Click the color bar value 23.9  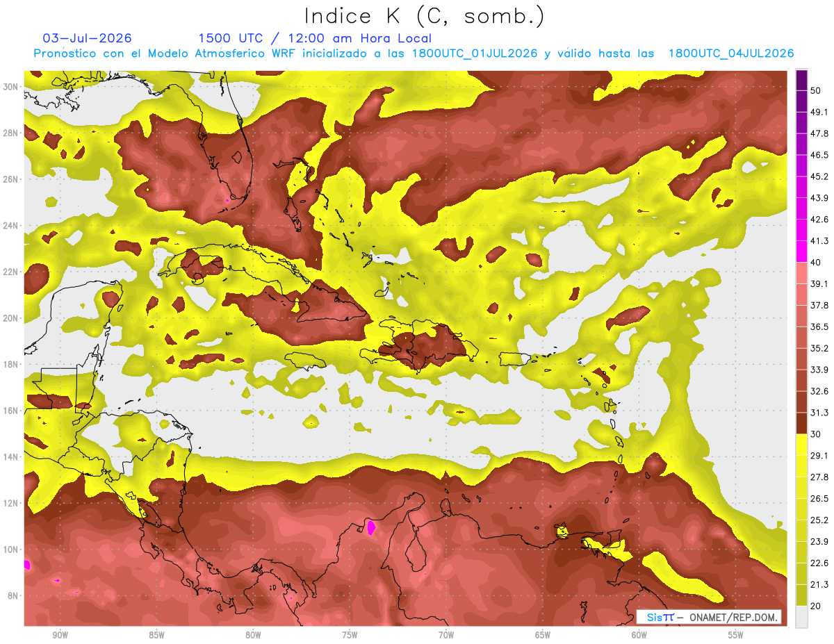[819, 541]
